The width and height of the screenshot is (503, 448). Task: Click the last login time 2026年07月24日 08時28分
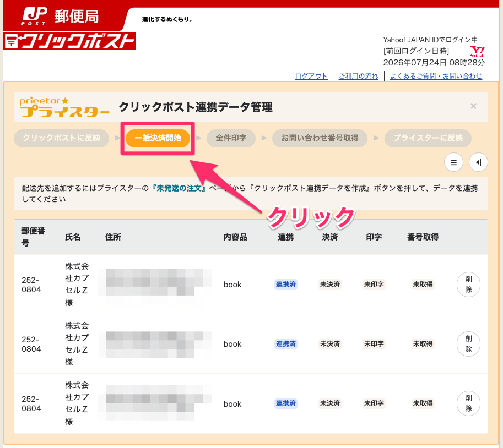click(x=434, y=63)
